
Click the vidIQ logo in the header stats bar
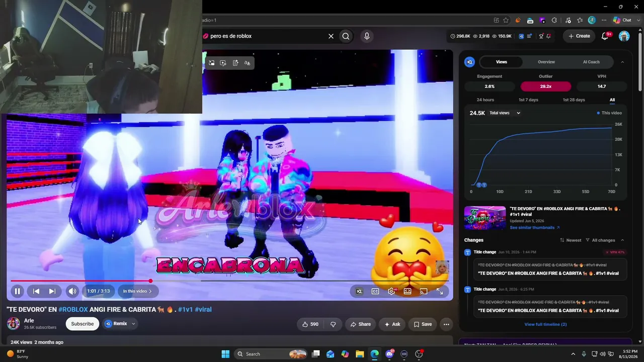[x=521, y=36]
